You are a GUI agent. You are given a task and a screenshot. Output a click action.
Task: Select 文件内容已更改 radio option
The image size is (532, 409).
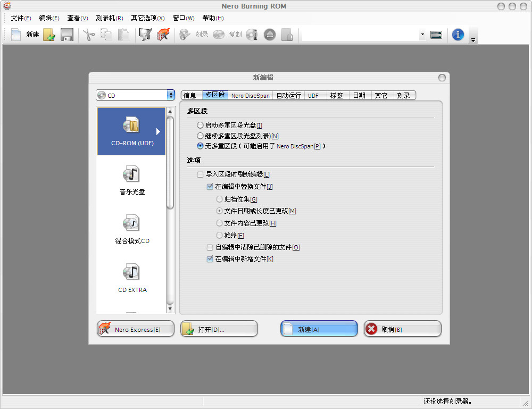219,223
